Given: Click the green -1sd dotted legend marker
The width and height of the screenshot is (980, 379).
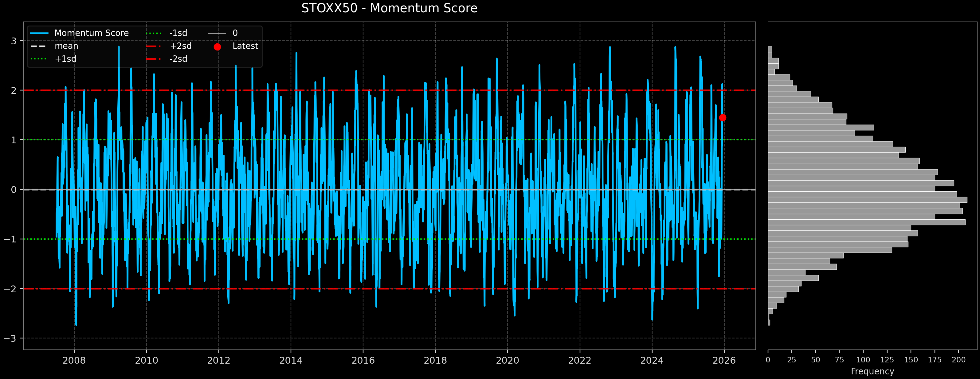Looking at the screenshot, I should (155, 33).
